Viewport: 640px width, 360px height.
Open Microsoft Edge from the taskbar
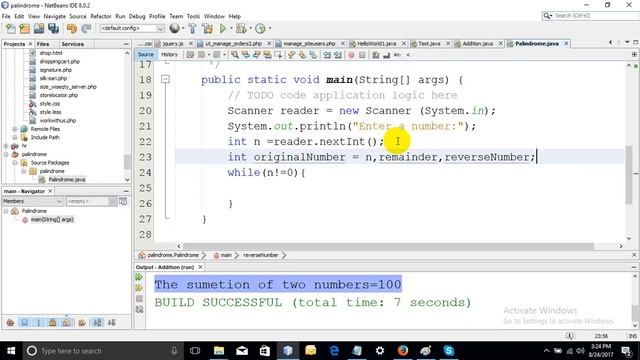coord(334,351)
